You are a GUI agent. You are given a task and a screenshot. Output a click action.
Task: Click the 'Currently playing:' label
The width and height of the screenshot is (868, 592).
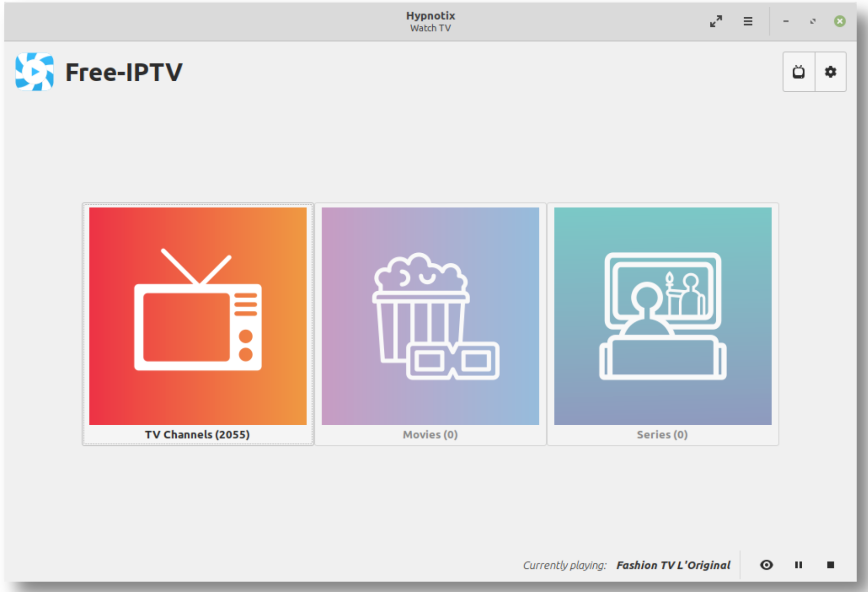click(x=564, y=565)
